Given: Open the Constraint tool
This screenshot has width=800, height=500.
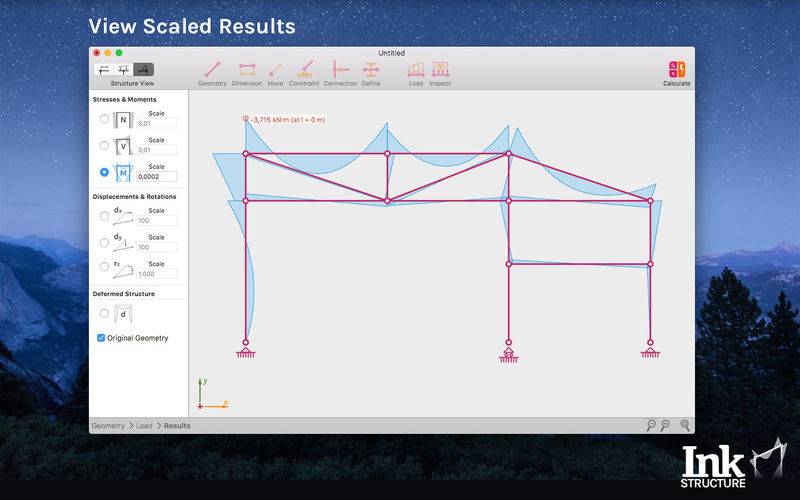Looking at the screenshot, I should (x=304, y=71).
